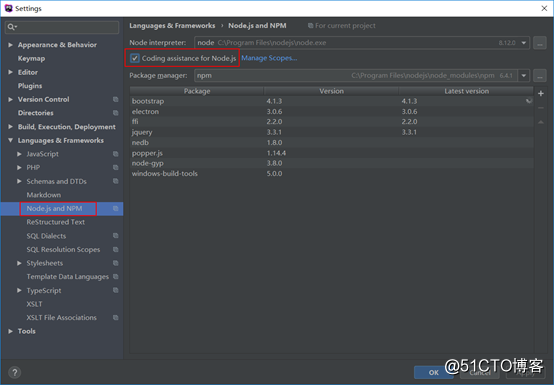
Task: Click project-level icon next to Template Data Languages
Action: tap(116, 277)
